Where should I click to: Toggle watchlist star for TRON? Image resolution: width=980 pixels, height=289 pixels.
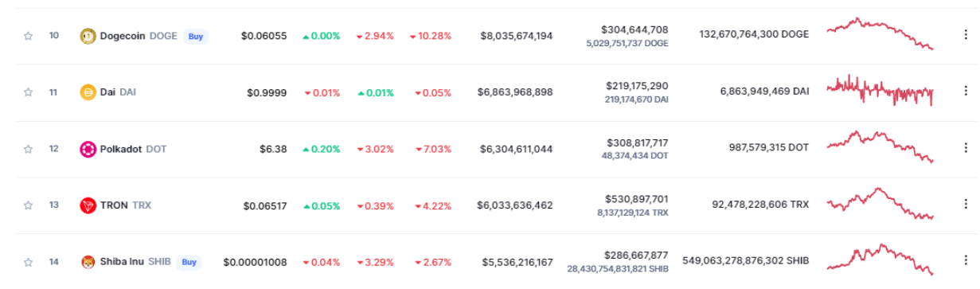coord(28,205)
